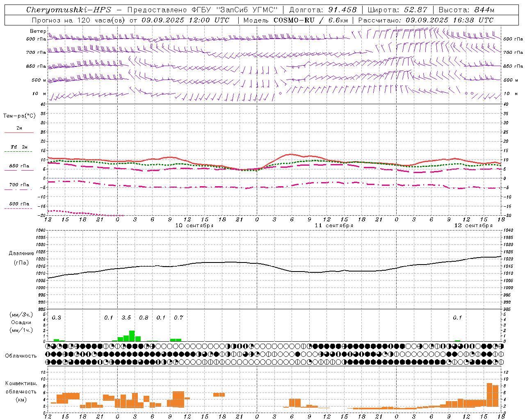Click the dash-dot line sample under 700 гПа legend
Screen dimensions: 525x420
click(18, 190)
